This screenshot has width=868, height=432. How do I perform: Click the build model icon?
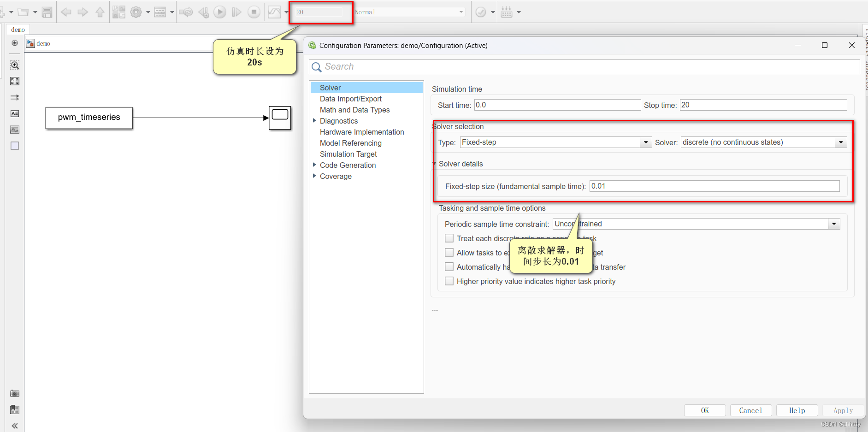pos(507,12)
